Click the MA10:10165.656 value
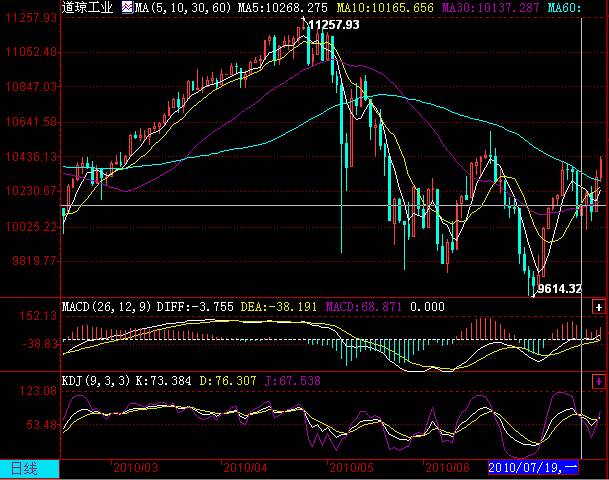The width and height of the screenshot is (609, 480). pyautogui.click(x=385, y=7)
